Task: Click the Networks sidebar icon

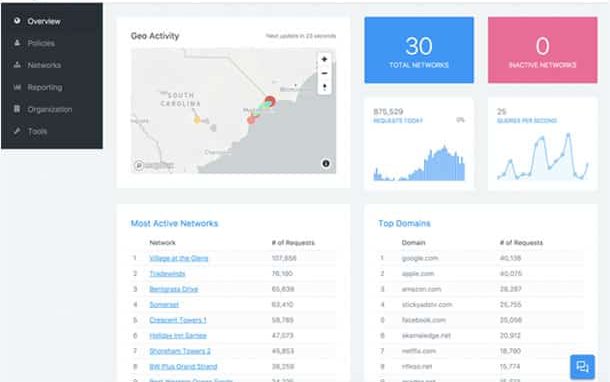Action: pos(17,65)
